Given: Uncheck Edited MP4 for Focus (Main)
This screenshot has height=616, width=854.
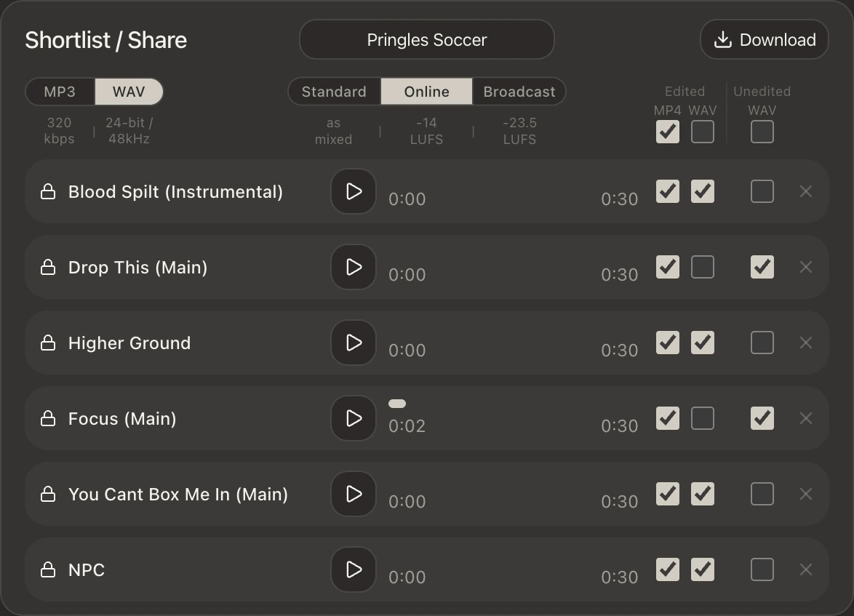Looking at the screenshot, I should 668,418.
